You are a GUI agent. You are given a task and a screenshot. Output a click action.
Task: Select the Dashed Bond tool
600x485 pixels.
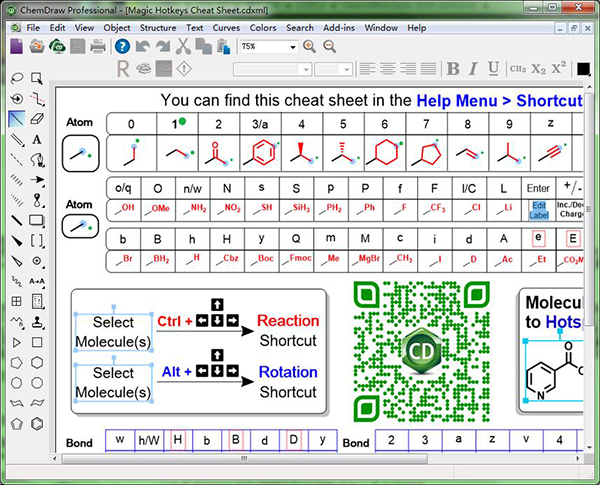coord(16,160)
